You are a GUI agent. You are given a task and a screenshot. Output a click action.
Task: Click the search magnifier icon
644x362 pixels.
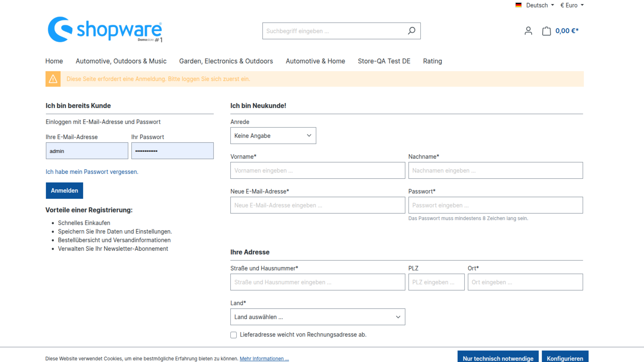(x=412, y=31)
